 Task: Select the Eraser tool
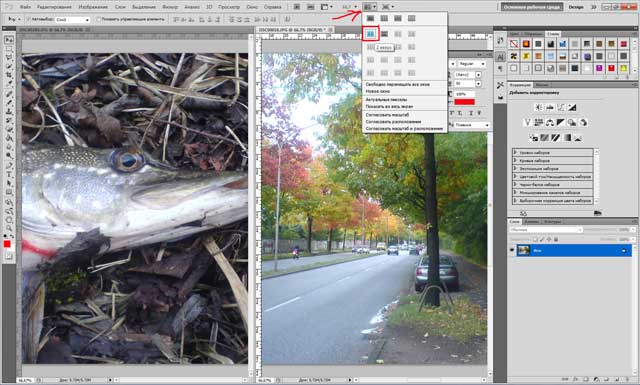pyautogui.click(x=8, y=129)
